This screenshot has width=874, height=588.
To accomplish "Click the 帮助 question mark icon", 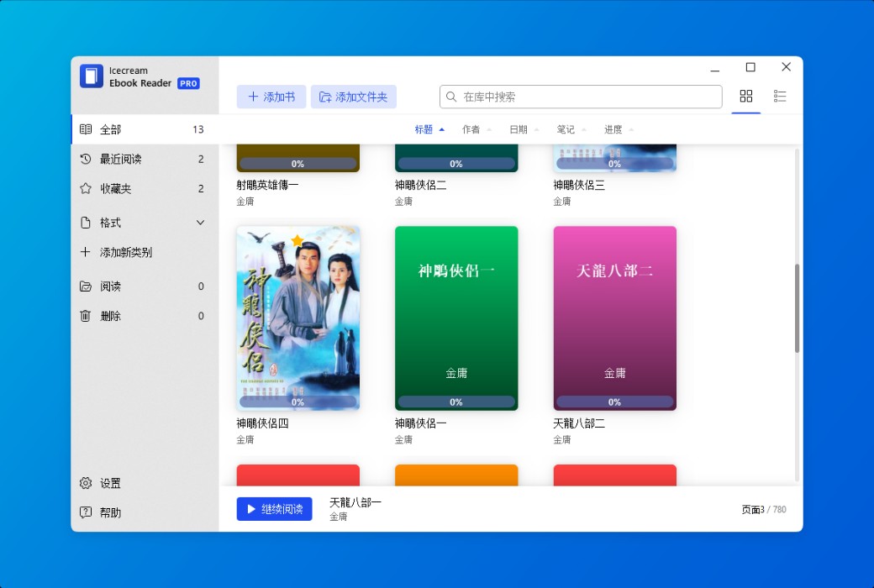I will pyautogui.click(x=85, y=512).
